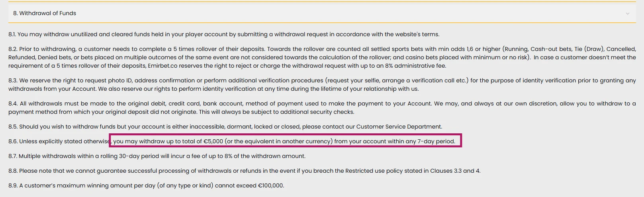
Task: Click clause 8.3 about photo ID verification
Action: pyautogui.click(x=322, y=84)
